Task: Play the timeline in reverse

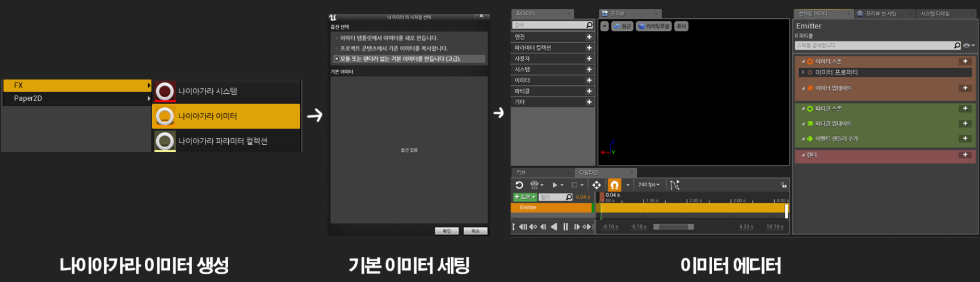Action: (x=554, y=226)
